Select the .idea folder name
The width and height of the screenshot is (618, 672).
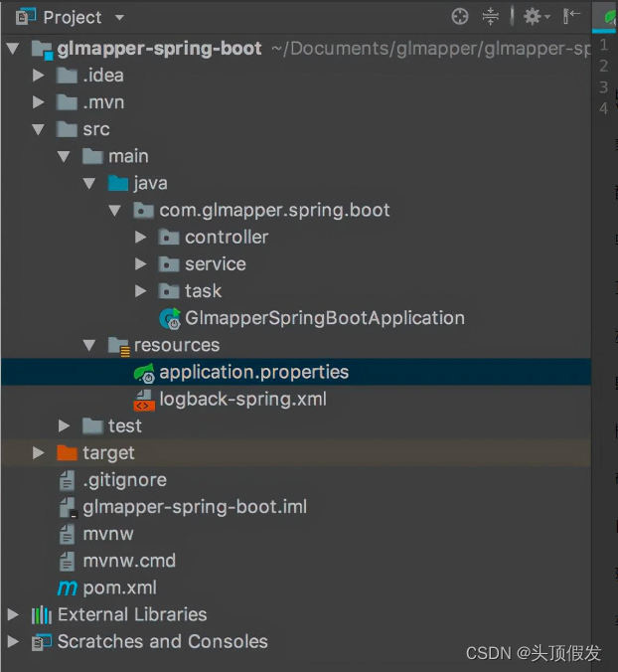103,76
